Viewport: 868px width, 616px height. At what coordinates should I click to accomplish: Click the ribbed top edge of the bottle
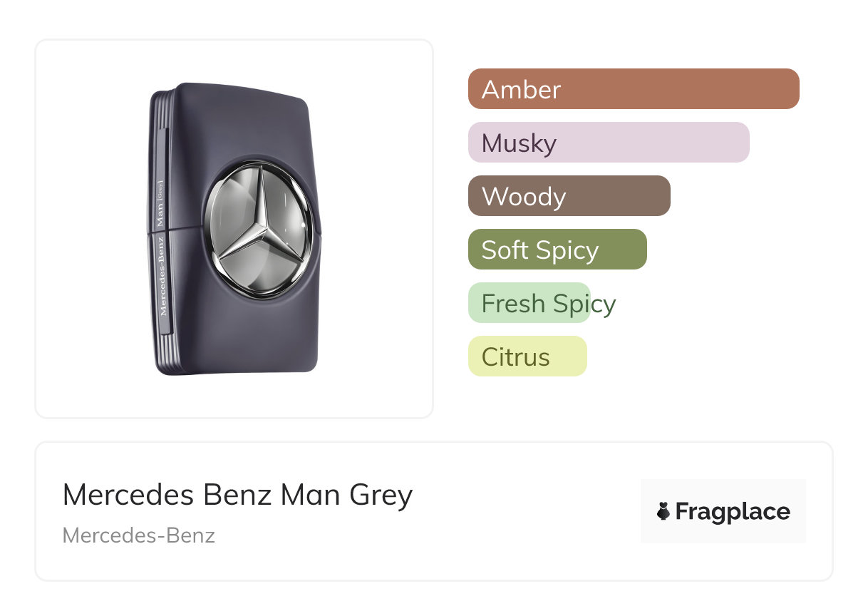point(160,107)
